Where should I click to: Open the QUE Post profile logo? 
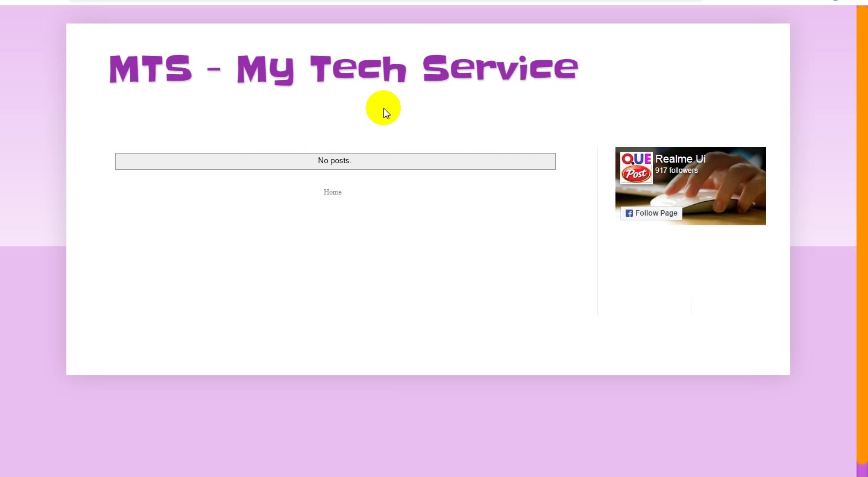(637, 168)
